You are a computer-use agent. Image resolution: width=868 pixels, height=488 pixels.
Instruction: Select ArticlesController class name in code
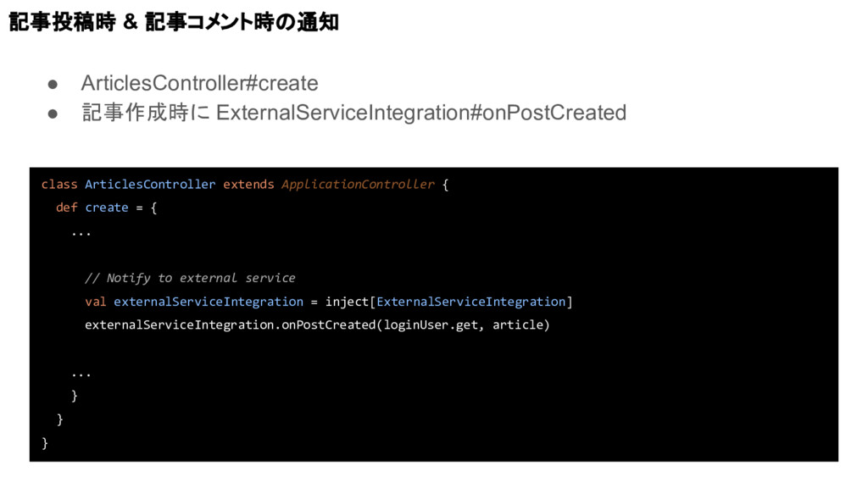[x=150, y=184]
